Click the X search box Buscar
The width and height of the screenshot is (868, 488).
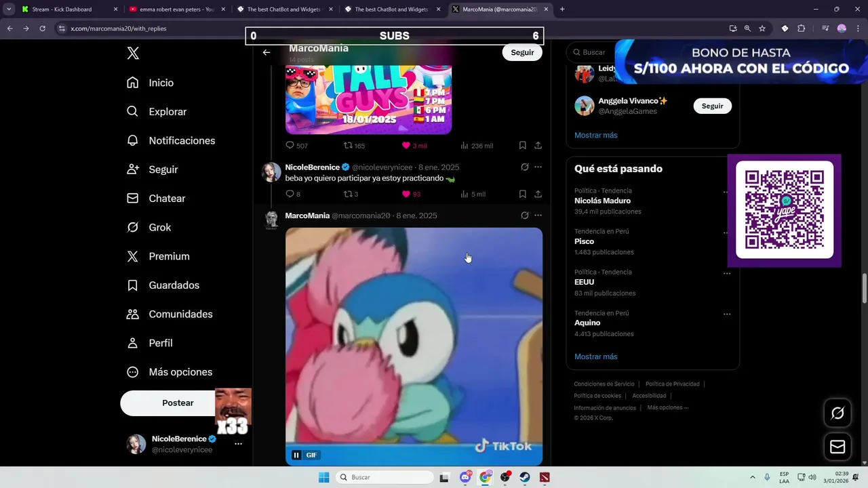[x=594, y=52]
